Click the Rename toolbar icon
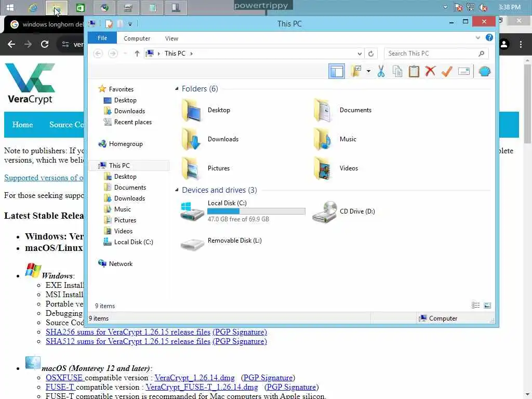 click(x=464, y=71)
